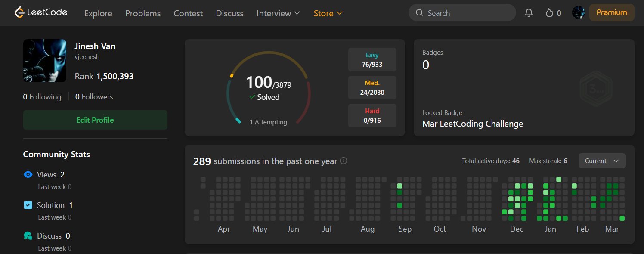The width and height of the screenshot is (644, 254).
Task: Click the LeetCode logo icon
Action: [19, 13]
